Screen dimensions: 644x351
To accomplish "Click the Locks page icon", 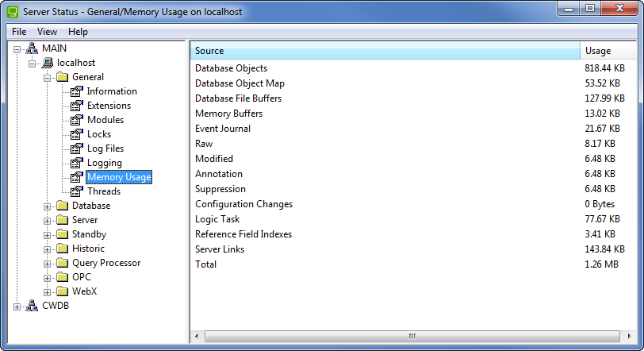I will pyautogui.click(x=77, y=134).
